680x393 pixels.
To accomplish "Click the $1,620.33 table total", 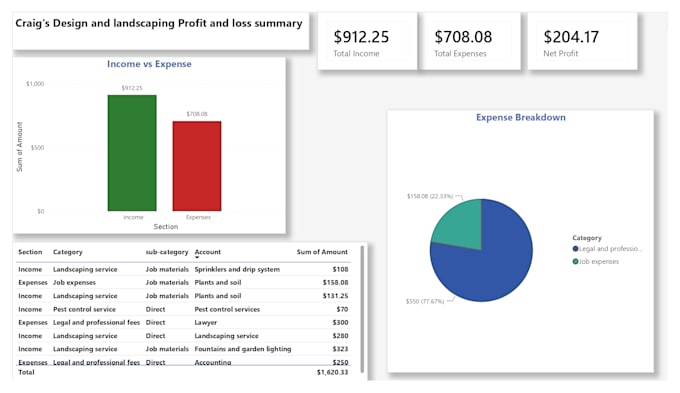I will click(332, 372).
